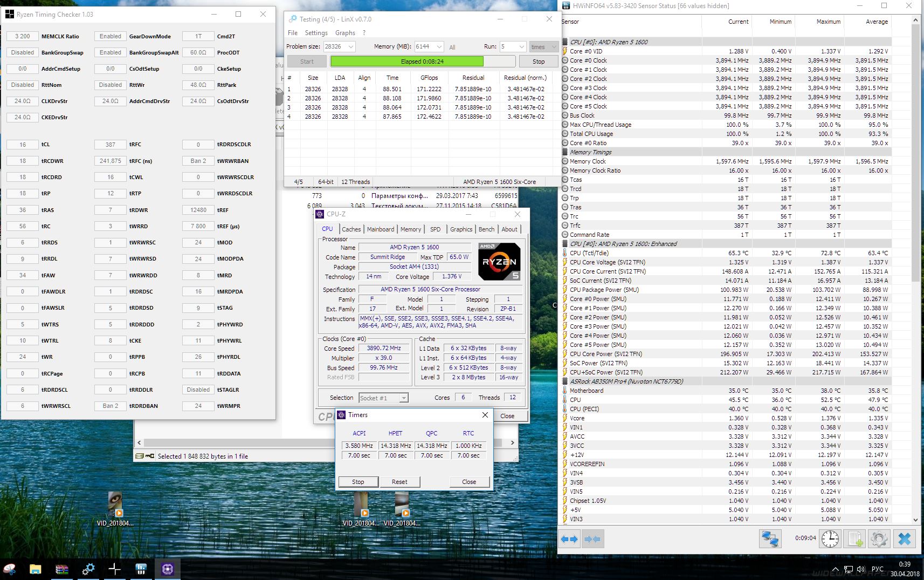Switch to LinX via taskbar cross icon
The width and height of the screenshot is (924, 580).
pyautogui.click(x=114, y=569)
